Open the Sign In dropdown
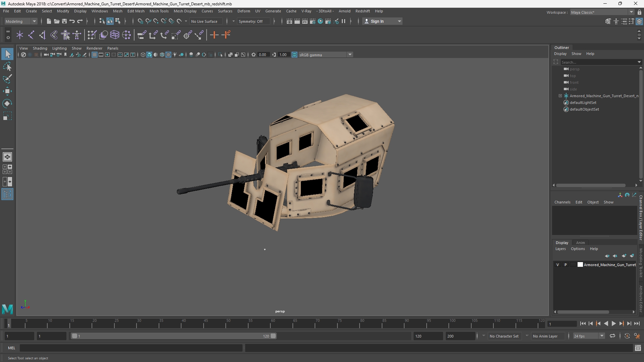 coord(382,21)
